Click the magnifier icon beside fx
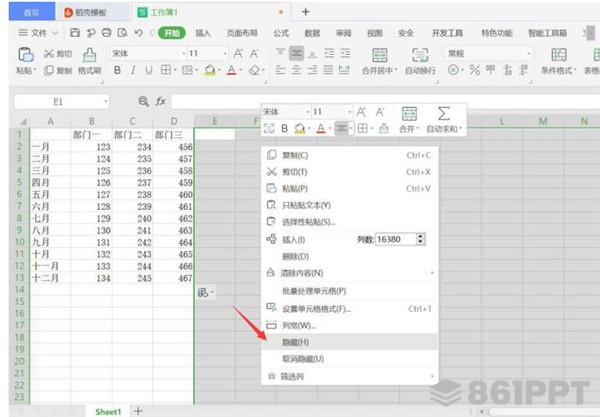 tap(143, 101)
